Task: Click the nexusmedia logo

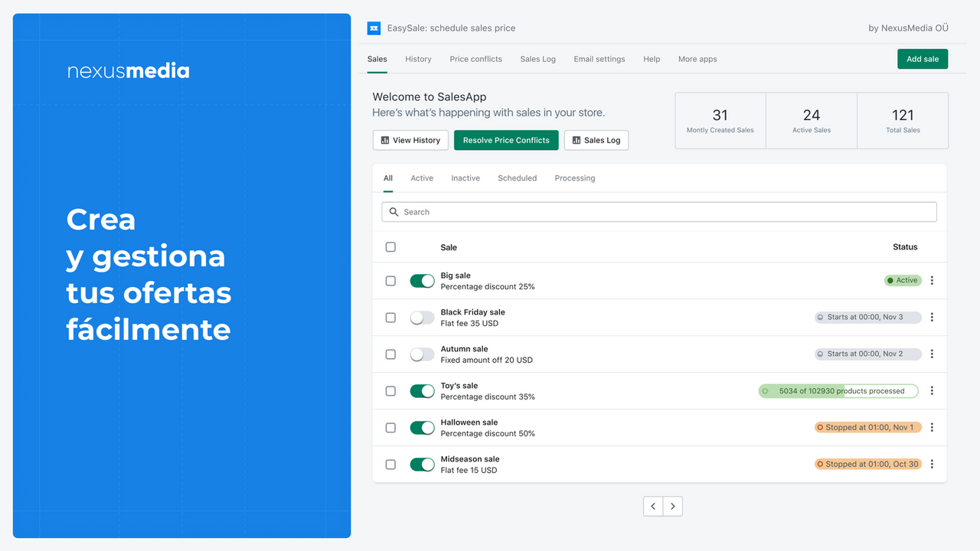Action: tap(128, 71)
